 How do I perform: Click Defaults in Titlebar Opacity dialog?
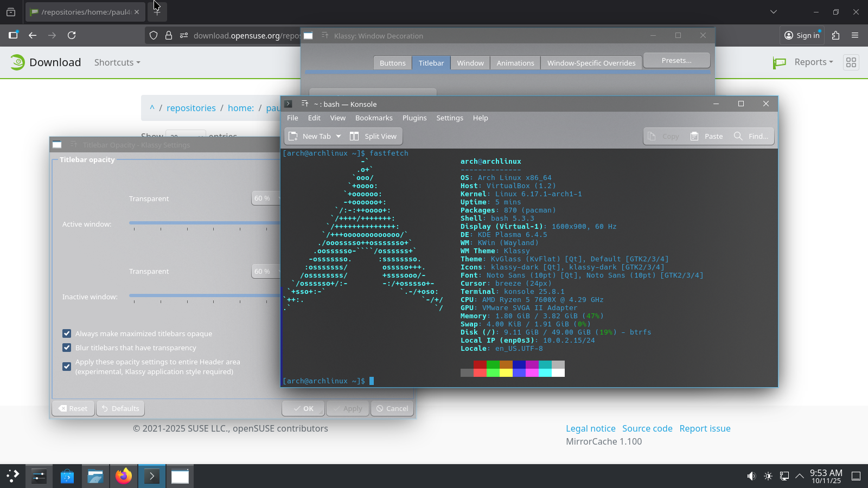tap(120, 408)
